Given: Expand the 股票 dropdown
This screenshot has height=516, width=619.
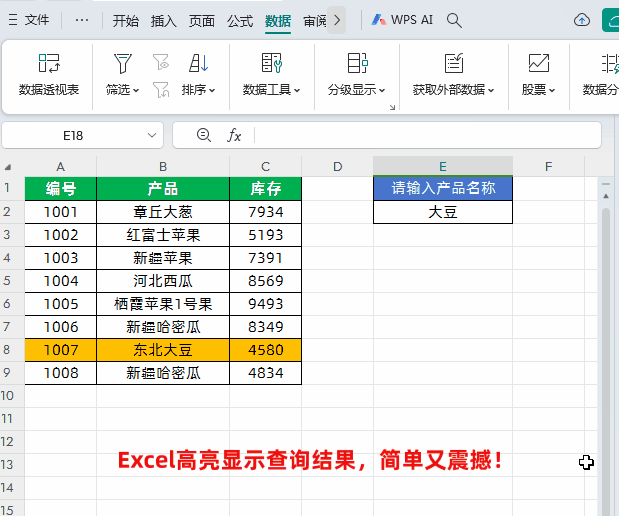Looking at the screenshot, I should coord(552,90).
